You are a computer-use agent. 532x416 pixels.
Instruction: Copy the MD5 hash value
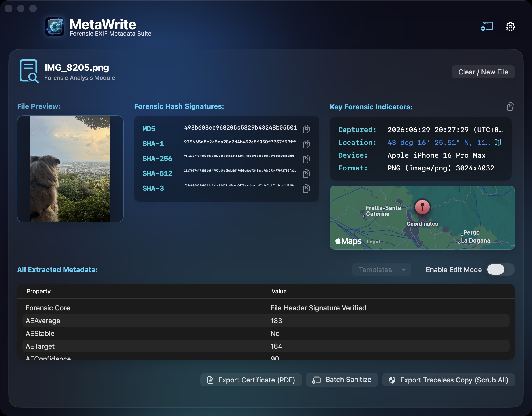point(306,129)
